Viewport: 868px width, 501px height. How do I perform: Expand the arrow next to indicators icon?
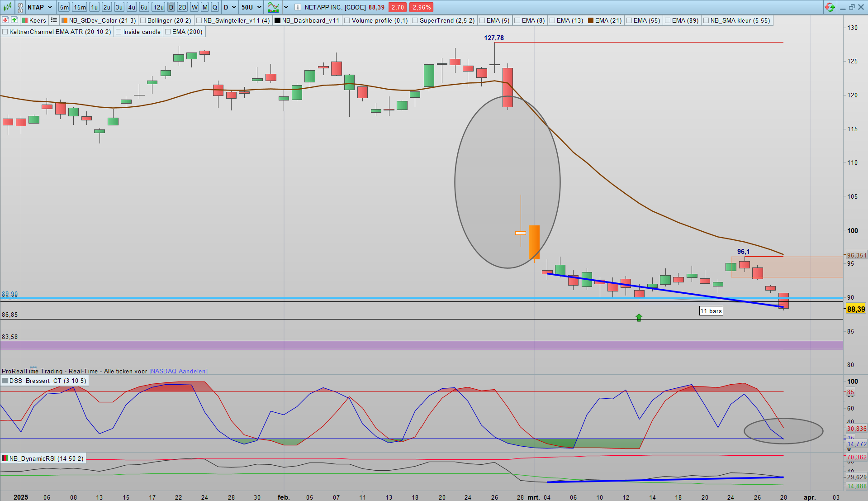click(x=286, y=7)
